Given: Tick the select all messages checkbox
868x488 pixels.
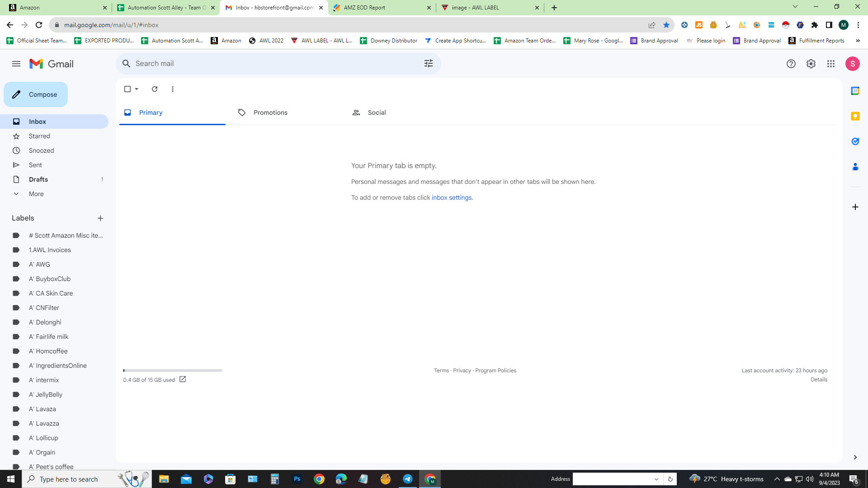Looking at the screenshot, I should (x=127, y=89).
